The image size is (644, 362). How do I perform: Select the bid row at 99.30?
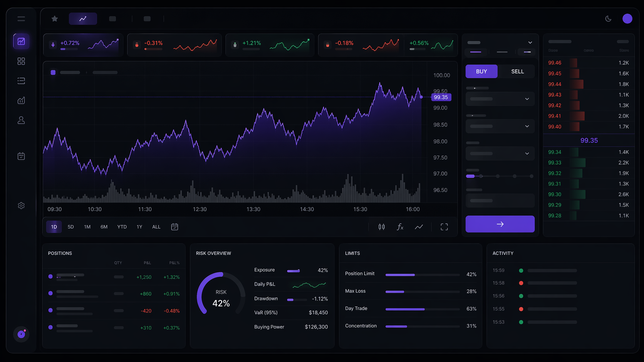click(x=589, y=194)
